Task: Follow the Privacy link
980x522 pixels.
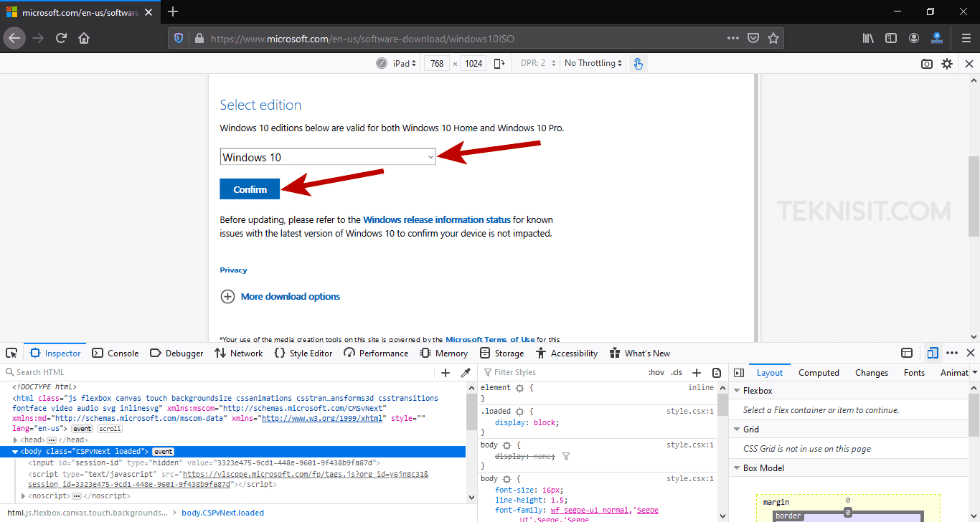Action: [233, 270]
